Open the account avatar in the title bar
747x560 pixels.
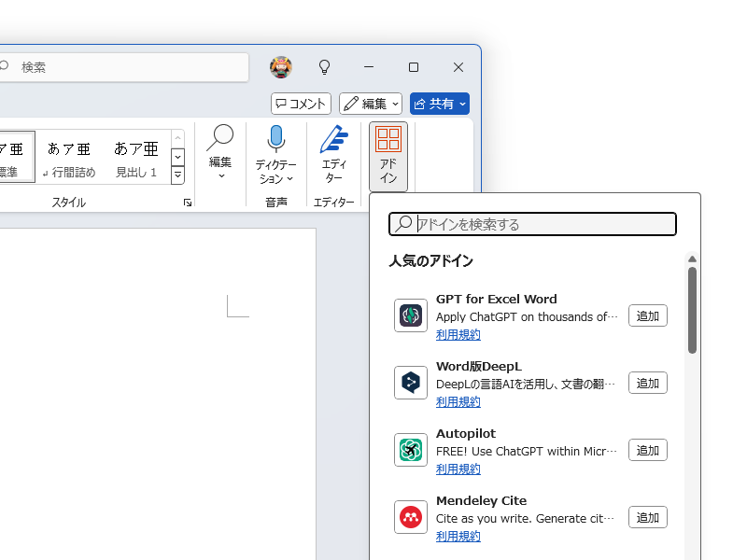click(x=281, y=67)
